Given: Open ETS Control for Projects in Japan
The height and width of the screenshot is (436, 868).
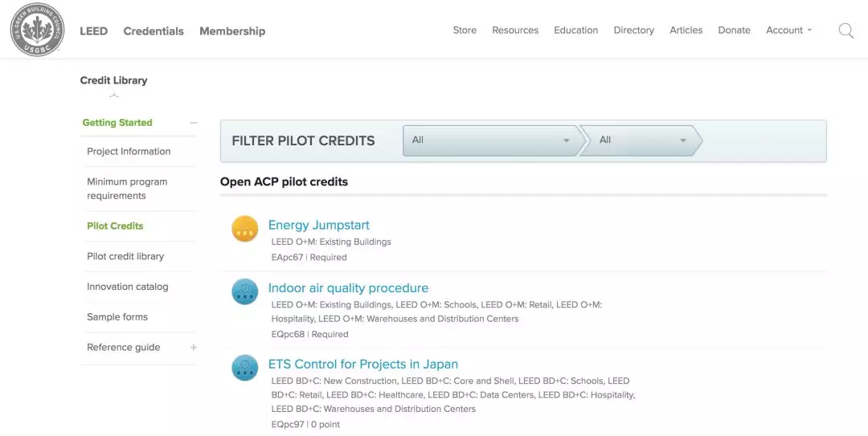Looking at the screenshot, I should pos(363,364).
